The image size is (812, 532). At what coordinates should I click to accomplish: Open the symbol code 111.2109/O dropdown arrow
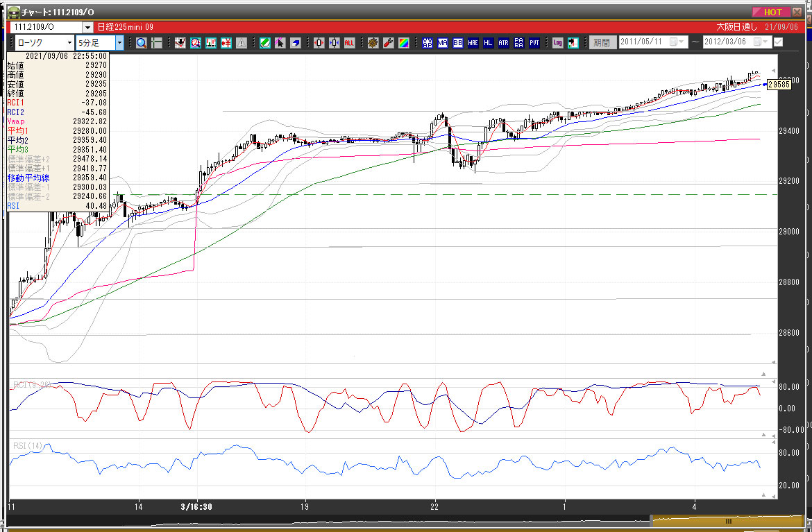(87, 28)
